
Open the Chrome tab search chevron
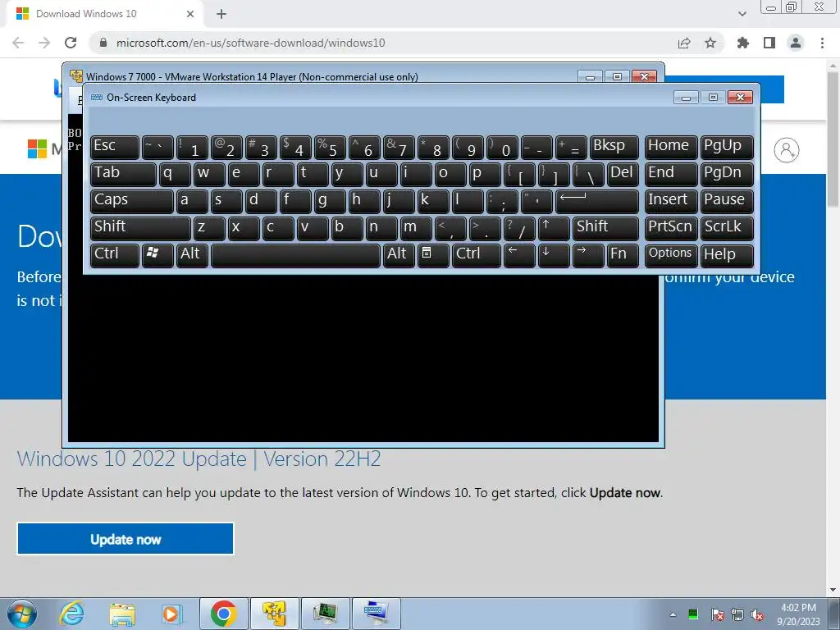(x=742, y=13)
